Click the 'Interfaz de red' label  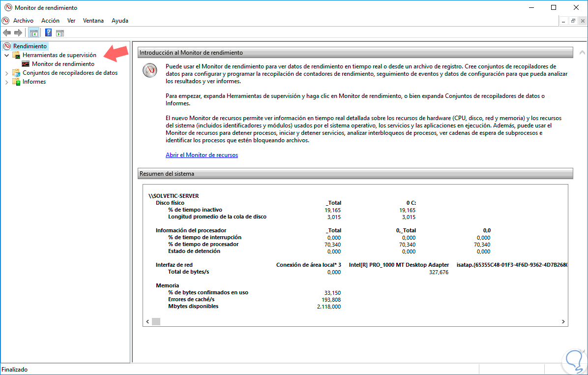[174, 265]
